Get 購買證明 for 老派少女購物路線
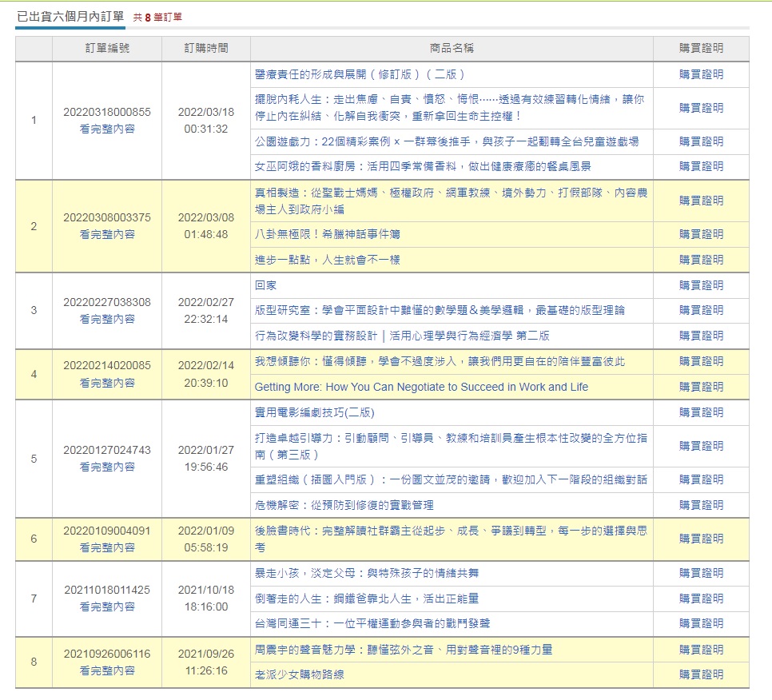Screen dimensions: 772x700 click(x=701, y=674)
